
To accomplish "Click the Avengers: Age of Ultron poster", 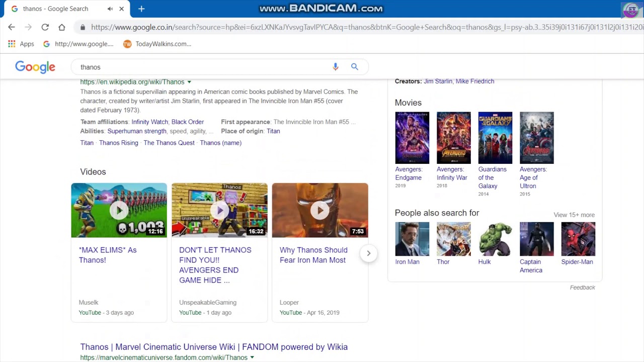I will pyautogui.click(x=537, y=138).
